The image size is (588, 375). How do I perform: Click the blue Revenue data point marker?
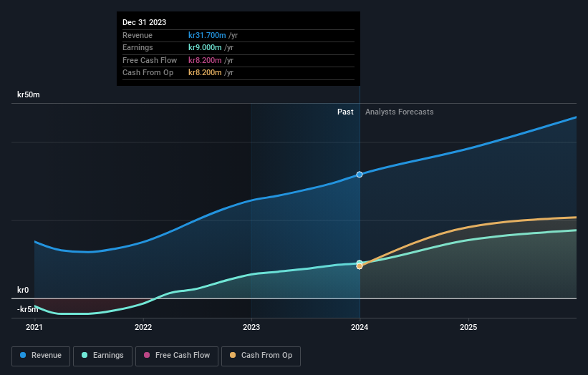pyautogui.click(x=360, y=175)
